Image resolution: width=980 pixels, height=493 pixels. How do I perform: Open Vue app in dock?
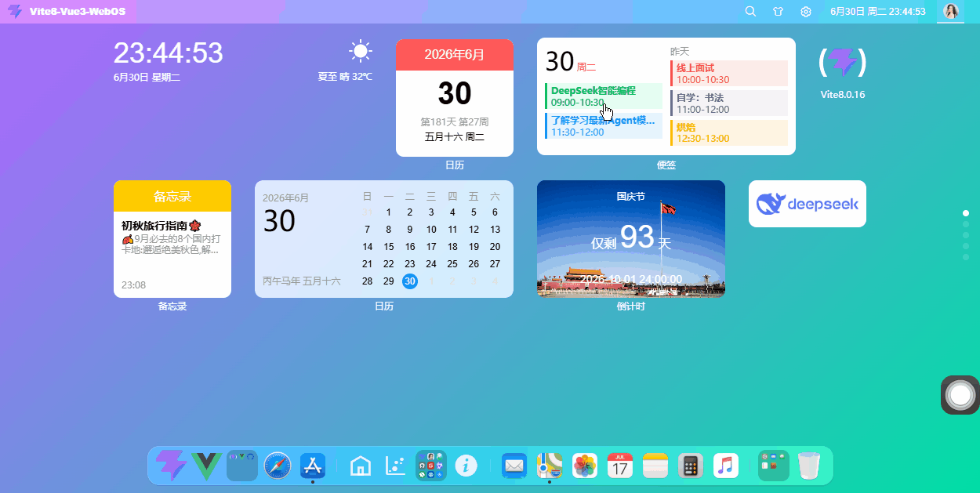click(206, 466)
